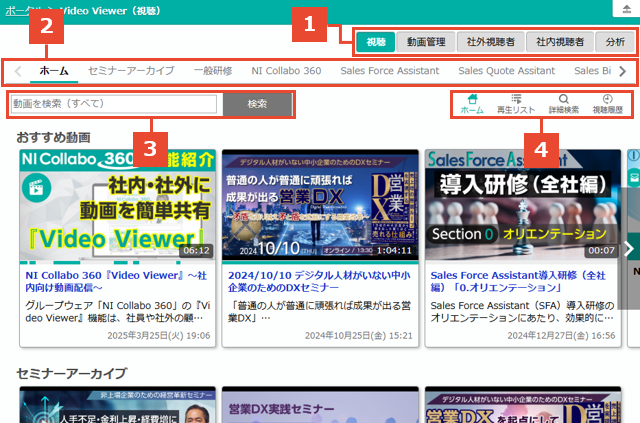The image size is (640, 423).
Task: Open the 再生リスト playlist icon
Action: pyautogui.click(x=516, y=104)
